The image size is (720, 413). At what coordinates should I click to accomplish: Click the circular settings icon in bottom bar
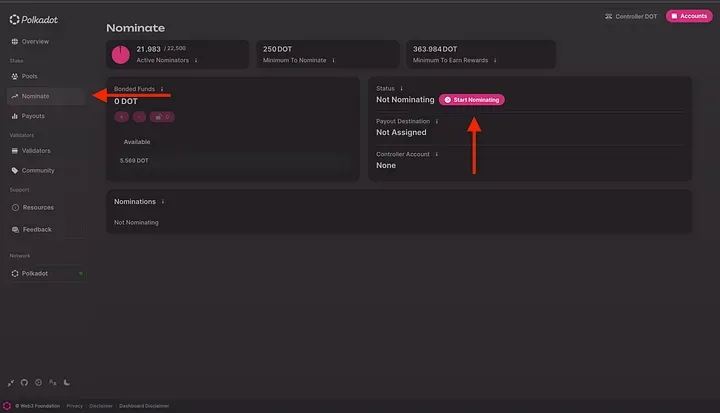point(39,382)
